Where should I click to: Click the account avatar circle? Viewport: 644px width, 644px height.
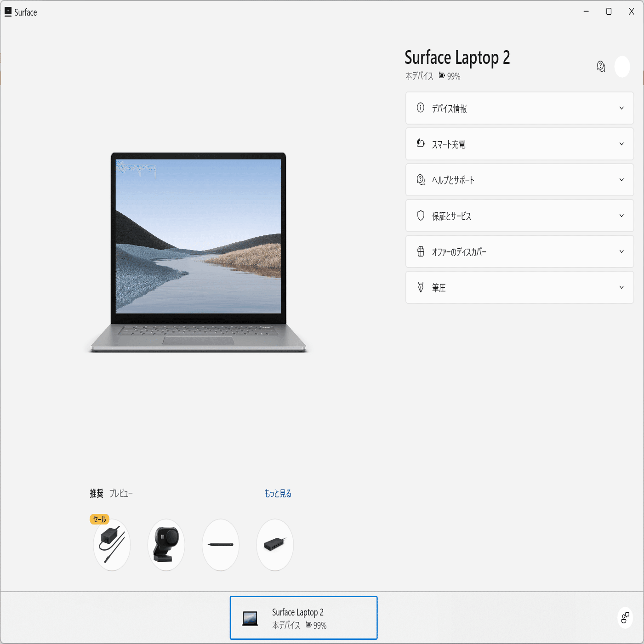click(623, 67)
